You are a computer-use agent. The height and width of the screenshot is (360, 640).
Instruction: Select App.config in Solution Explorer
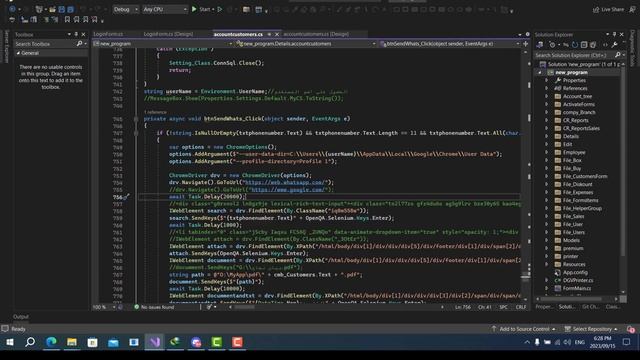point(575,272)
